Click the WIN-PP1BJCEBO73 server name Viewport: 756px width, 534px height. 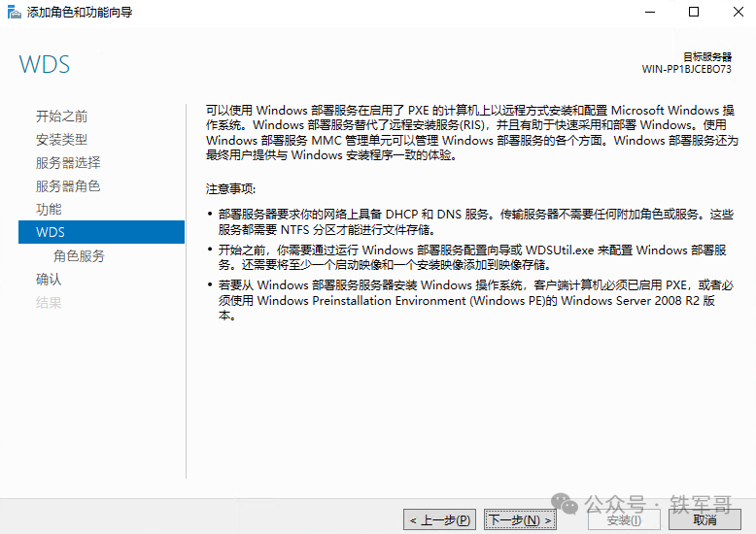(687, 69)
